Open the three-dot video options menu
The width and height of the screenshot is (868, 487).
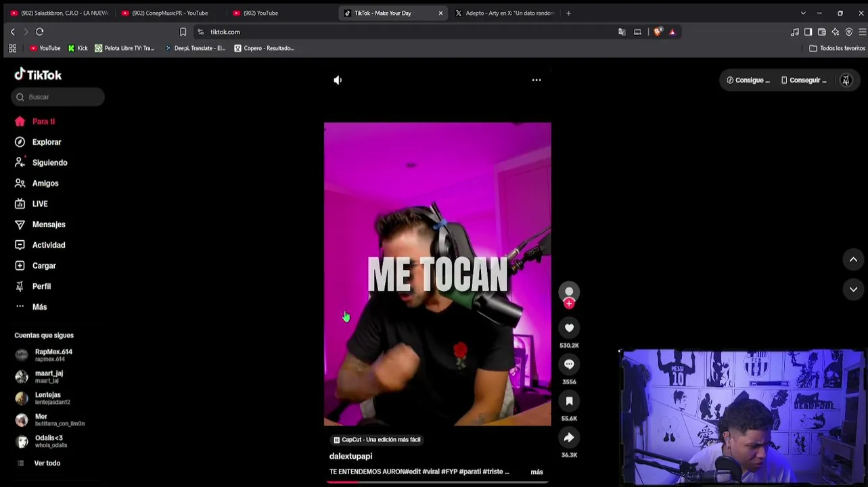pos(536,80)
